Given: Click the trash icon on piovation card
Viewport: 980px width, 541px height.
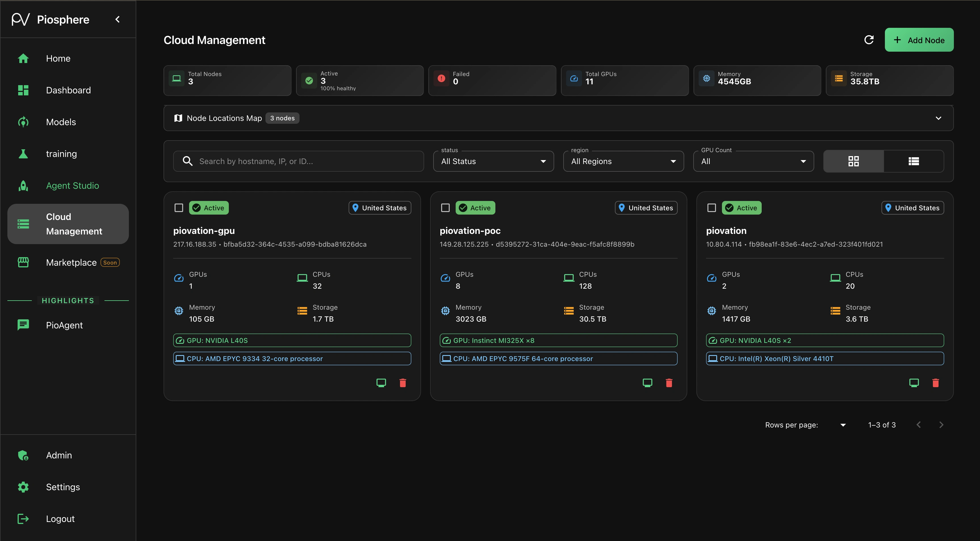Looking at the screenshot, I should coord(935,383).
